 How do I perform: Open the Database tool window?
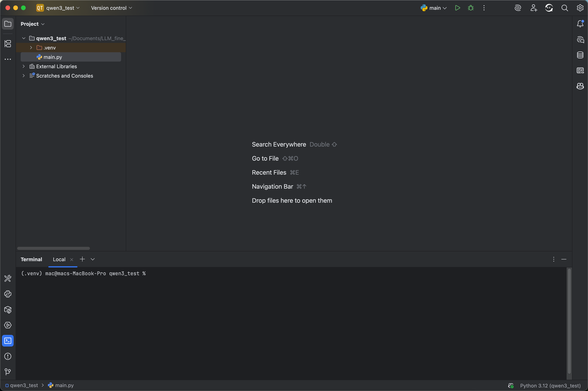tap(580, 55)
